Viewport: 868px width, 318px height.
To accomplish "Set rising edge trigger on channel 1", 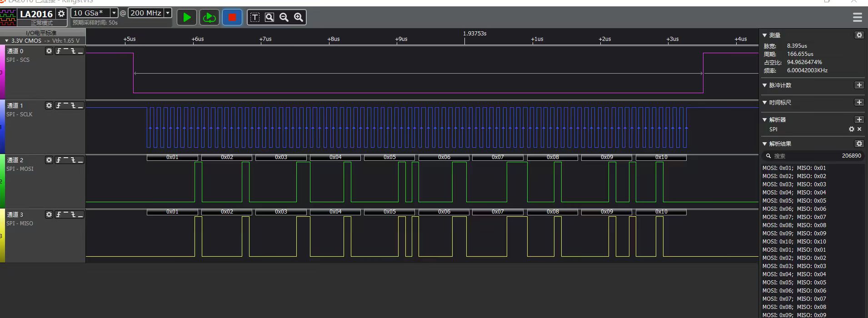I will [x=59, y=105].
